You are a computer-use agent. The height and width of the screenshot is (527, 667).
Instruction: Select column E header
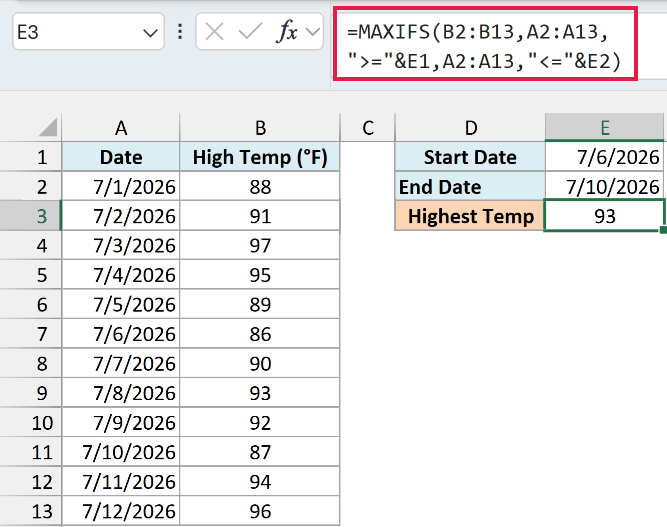pos(604,128)
